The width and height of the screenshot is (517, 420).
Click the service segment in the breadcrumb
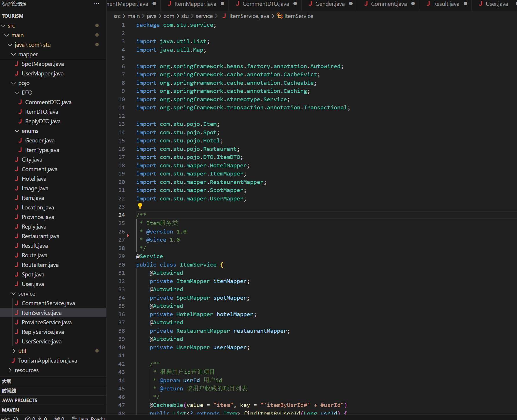point(204,16)
